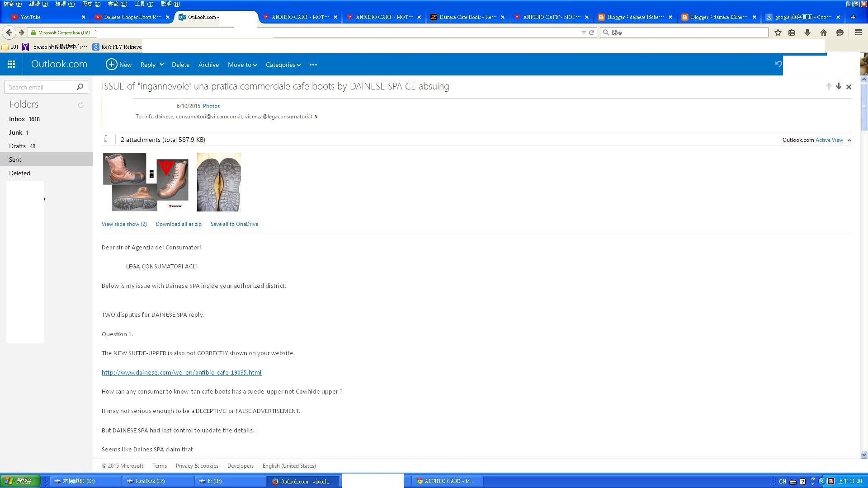868x488 pixels.
Task: Open the 工具 (Tools) menu
Action: point(144,4)
